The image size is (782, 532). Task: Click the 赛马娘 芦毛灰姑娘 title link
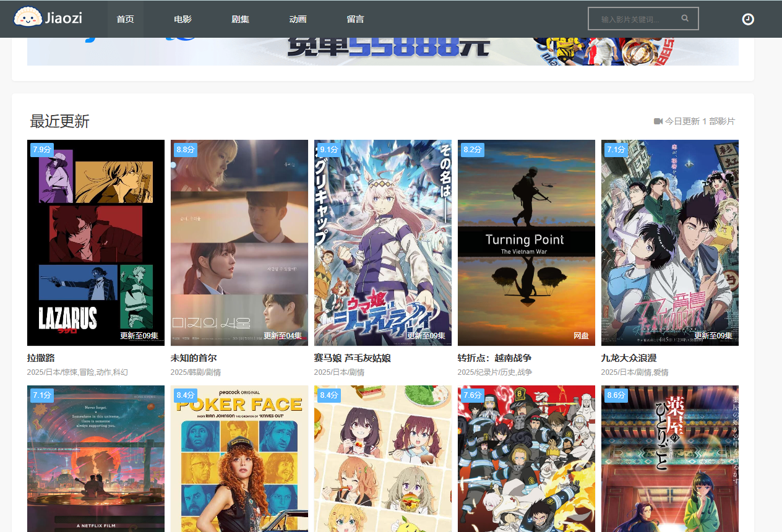tap(353, 358)
